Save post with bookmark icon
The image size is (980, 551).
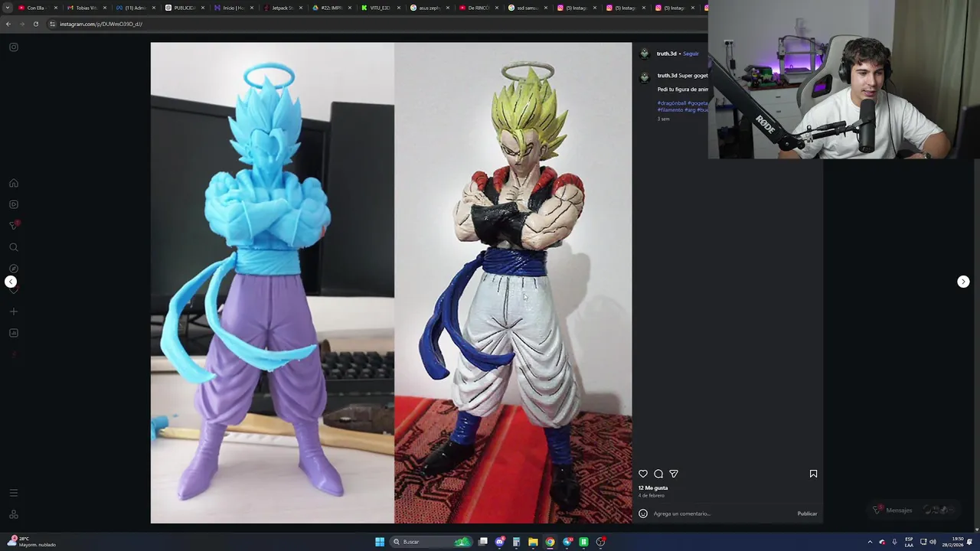(813, 474)
